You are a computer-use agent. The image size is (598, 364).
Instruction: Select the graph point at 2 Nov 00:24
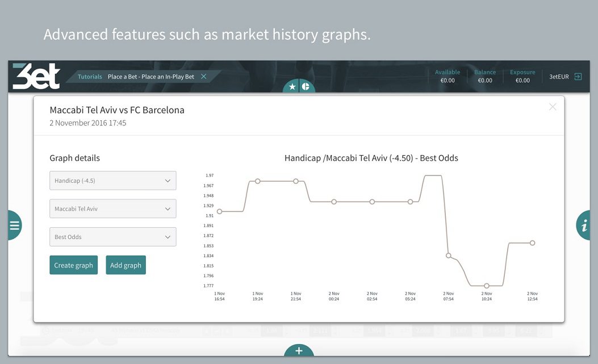click(x=334, y=202)
